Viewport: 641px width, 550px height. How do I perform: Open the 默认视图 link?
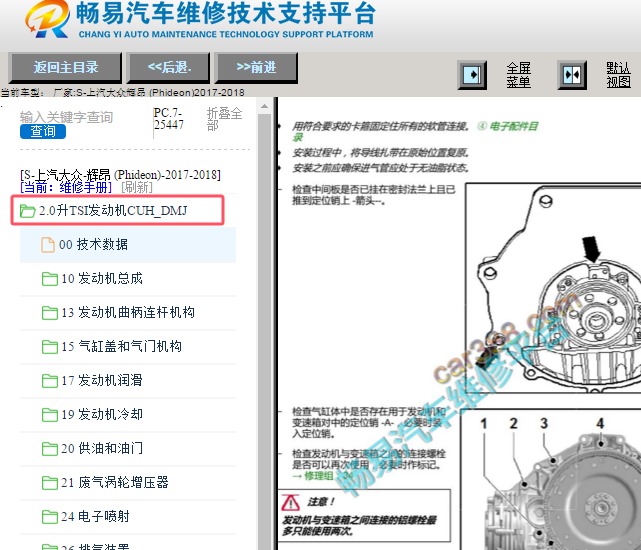click(618, 75)
